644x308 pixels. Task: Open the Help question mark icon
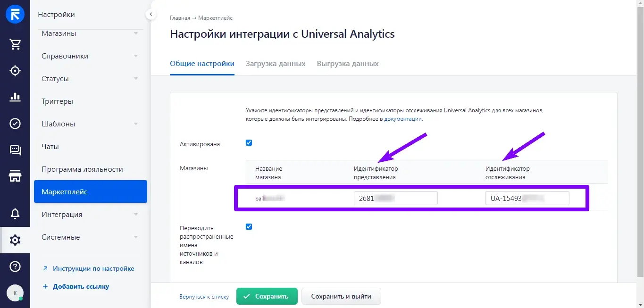point(15,266)
